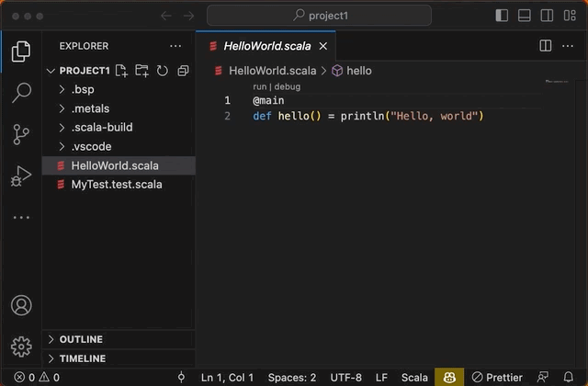The height and width of the screenshot is (386, 588).
Task: Click the Copilot status bar icon
Action: [449, 377]
